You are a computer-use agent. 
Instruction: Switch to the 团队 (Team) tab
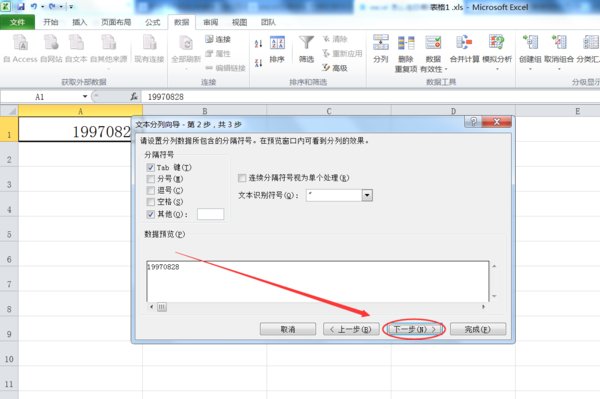tap(268, 22)
